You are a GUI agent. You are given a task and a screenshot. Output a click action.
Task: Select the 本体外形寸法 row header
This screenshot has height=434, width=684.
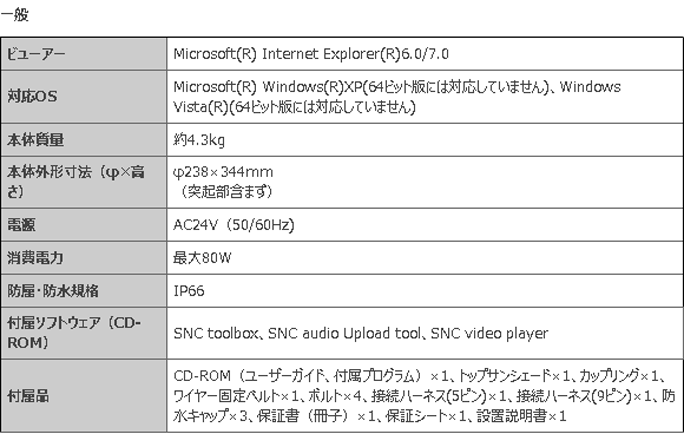[84, 182]
